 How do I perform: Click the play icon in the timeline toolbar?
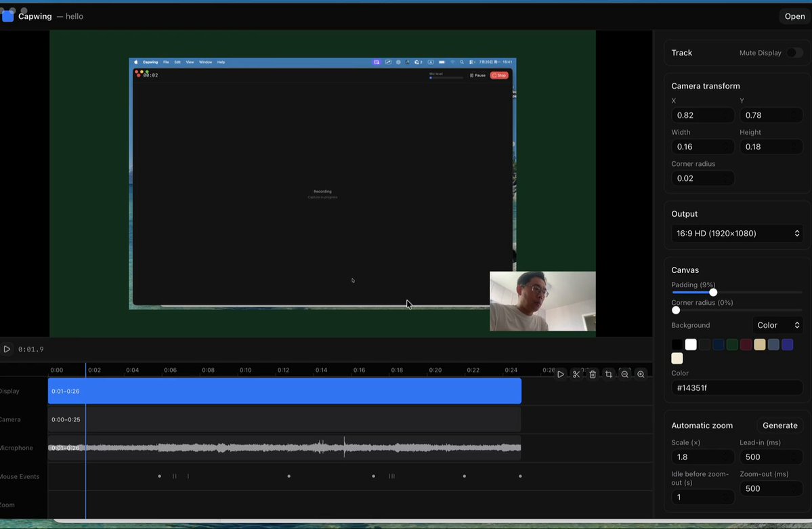[560, 374]
